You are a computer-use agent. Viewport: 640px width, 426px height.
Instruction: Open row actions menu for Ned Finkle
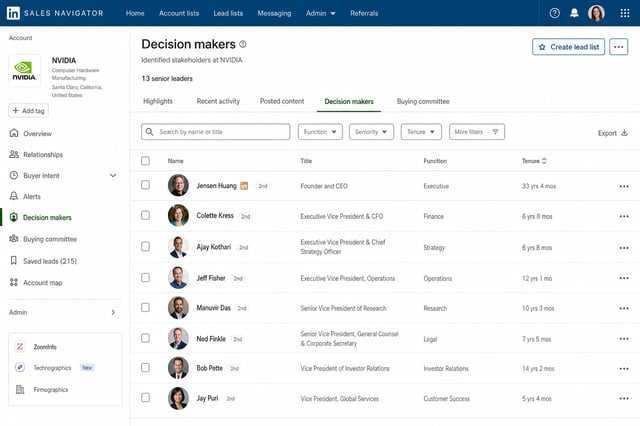(x=624, y=339)
